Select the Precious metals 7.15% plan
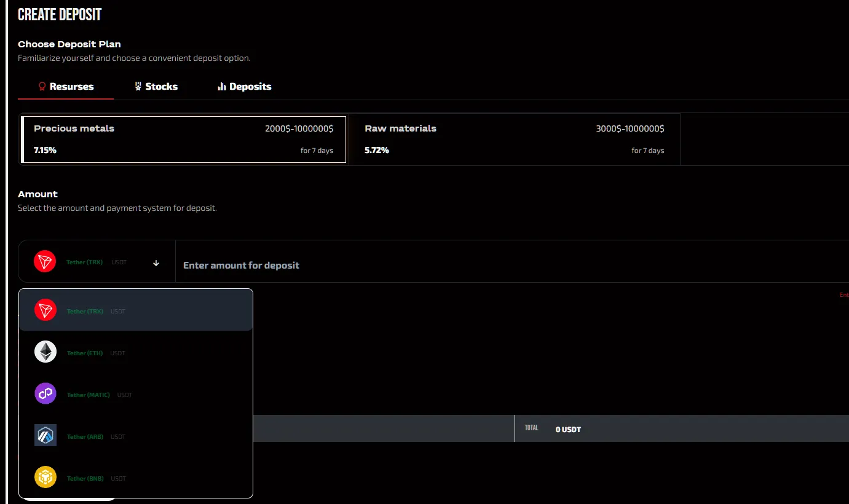 184,140
